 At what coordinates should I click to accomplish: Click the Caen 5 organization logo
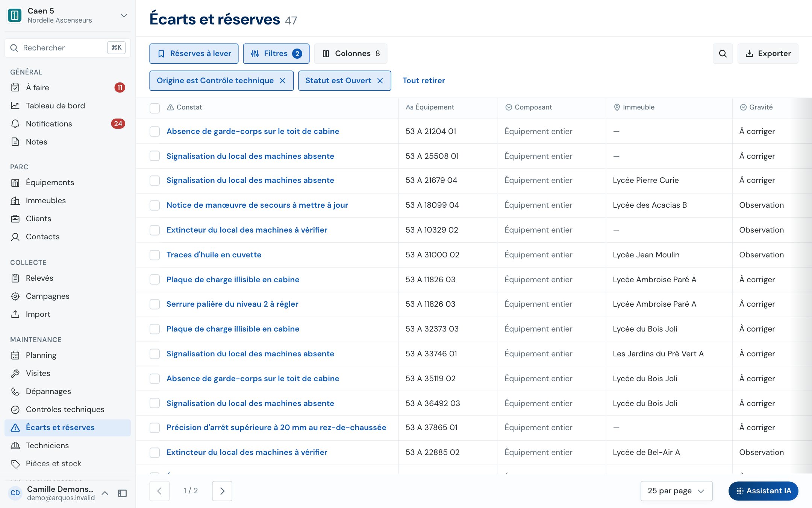(15, 15)
